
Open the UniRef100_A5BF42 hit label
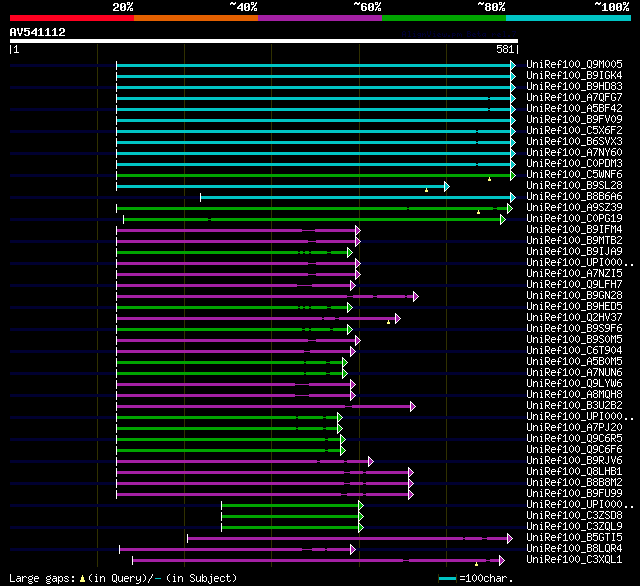[x=574, y=109]
